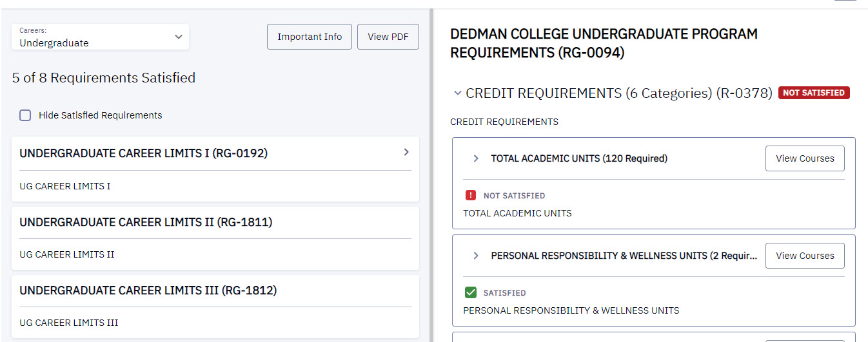Click red Not Satisfied alert icon

pos(471,195)
